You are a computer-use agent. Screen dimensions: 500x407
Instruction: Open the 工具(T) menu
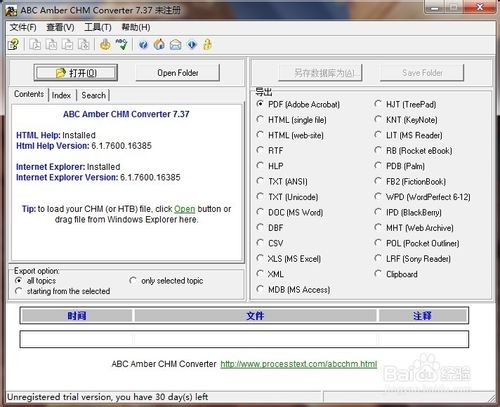[x=98, y=27]
